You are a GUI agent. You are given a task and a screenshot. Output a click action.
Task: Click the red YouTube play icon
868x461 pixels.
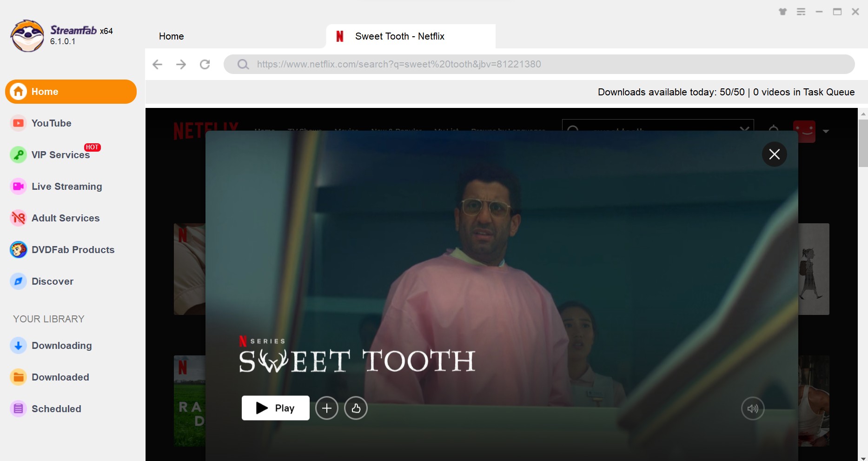click(x=19, y=123)
